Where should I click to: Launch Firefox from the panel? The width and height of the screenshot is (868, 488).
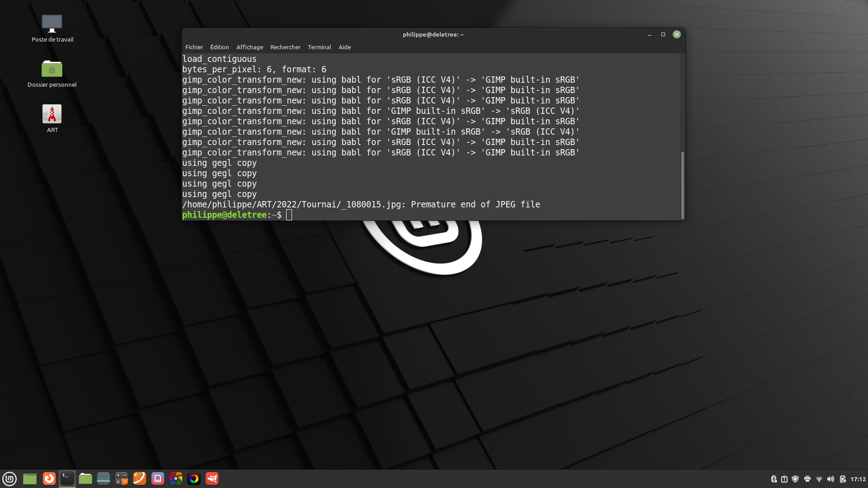point(49,479)
